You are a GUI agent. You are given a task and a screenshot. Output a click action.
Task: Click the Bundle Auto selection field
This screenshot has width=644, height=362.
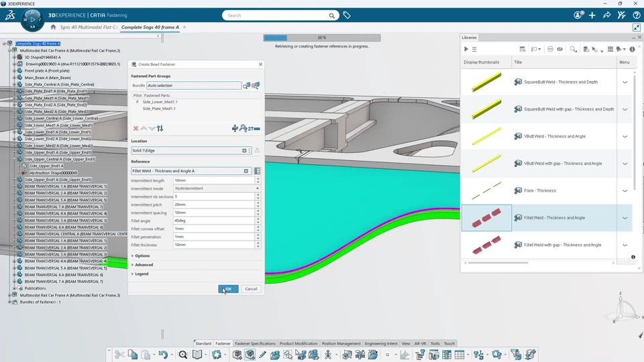194,85
